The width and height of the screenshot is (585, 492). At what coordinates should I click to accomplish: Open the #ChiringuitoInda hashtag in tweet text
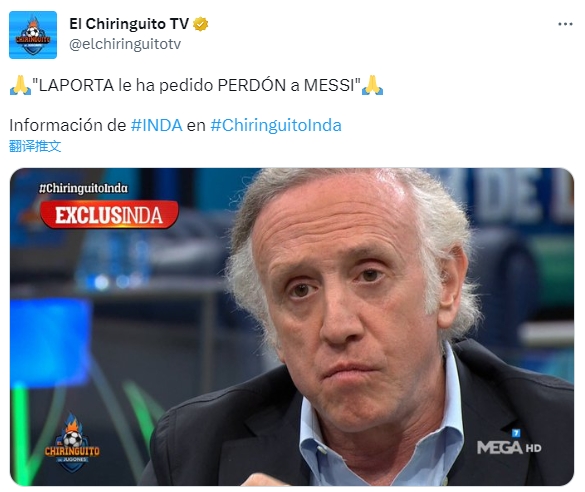276,125
